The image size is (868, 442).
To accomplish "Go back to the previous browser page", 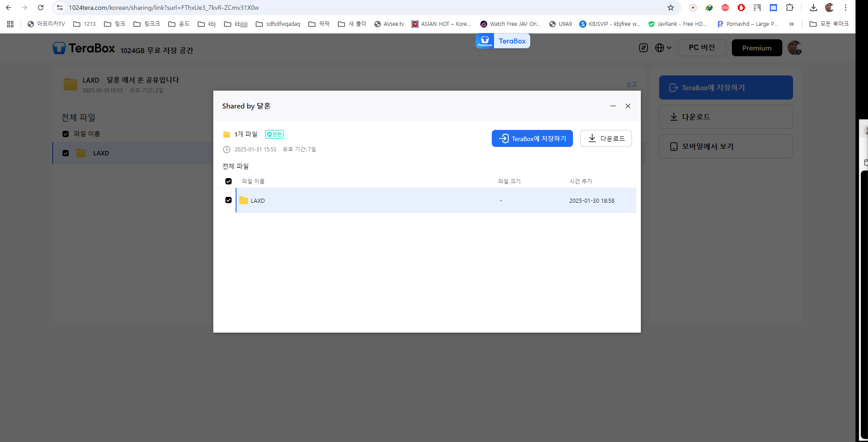I will (8, 8).
